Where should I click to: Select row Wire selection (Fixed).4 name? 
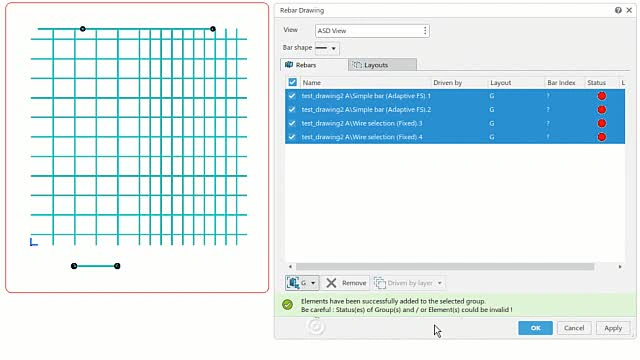click(x=362, y=137)
